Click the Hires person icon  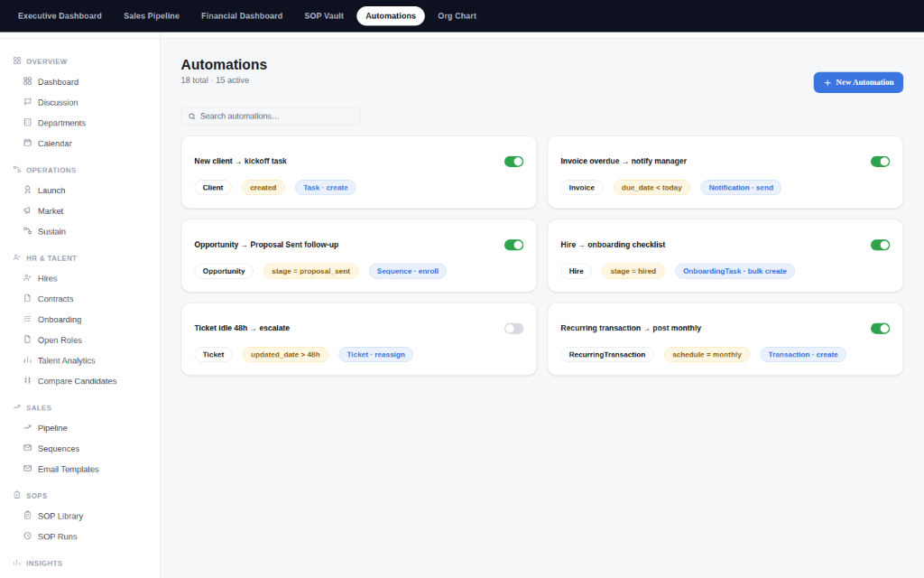[27, 278]
